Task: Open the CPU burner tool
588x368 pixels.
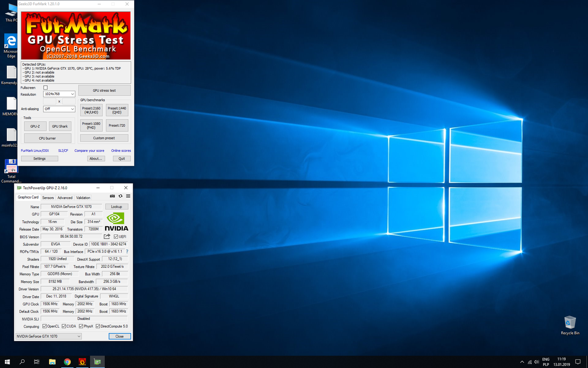Action: click(x=48, y=138)
